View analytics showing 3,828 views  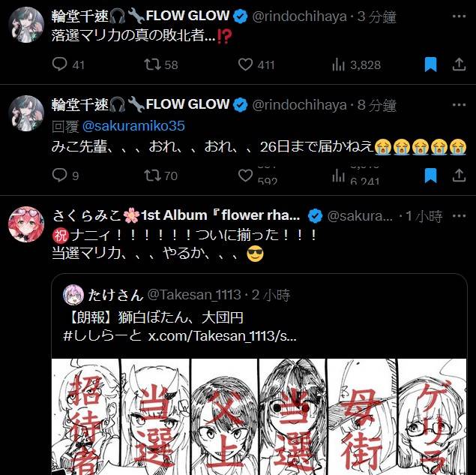[x=356, y=65]
